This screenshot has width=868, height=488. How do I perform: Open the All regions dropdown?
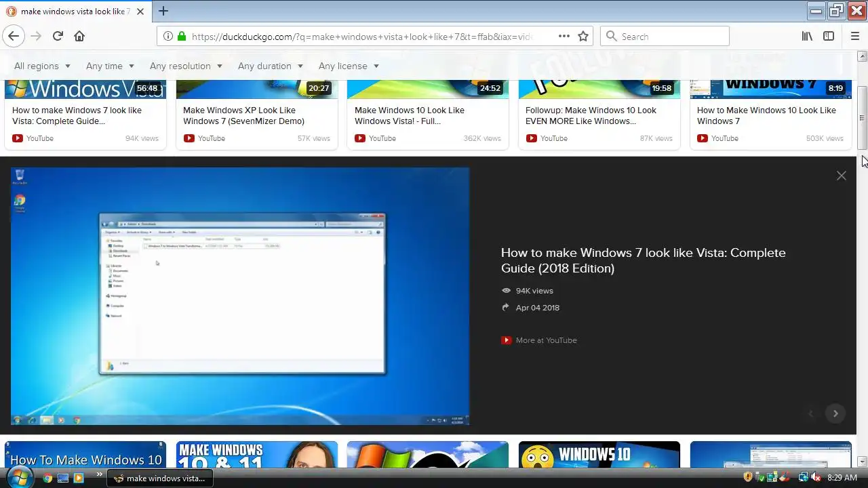(42, 66)
